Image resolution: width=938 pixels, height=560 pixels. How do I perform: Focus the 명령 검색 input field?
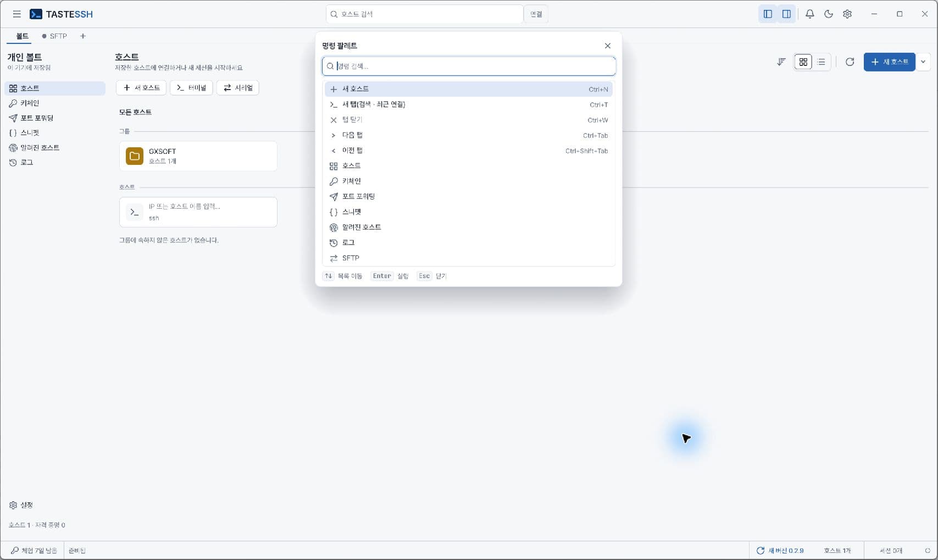tap(469, 66)
